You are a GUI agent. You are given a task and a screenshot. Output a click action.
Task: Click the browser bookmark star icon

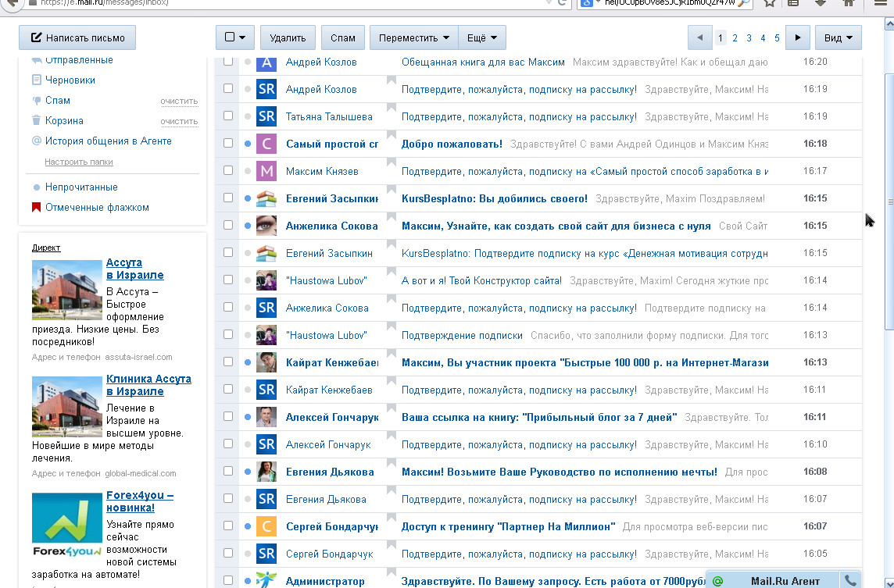[x=769, y=3]
